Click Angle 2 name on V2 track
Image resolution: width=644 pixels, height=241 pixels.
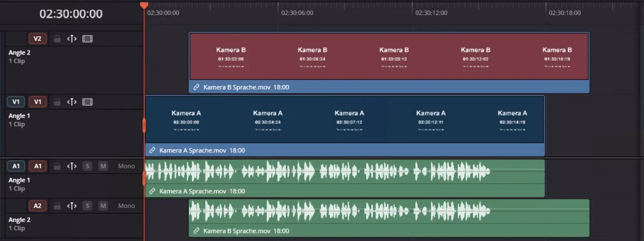(19, 53)
